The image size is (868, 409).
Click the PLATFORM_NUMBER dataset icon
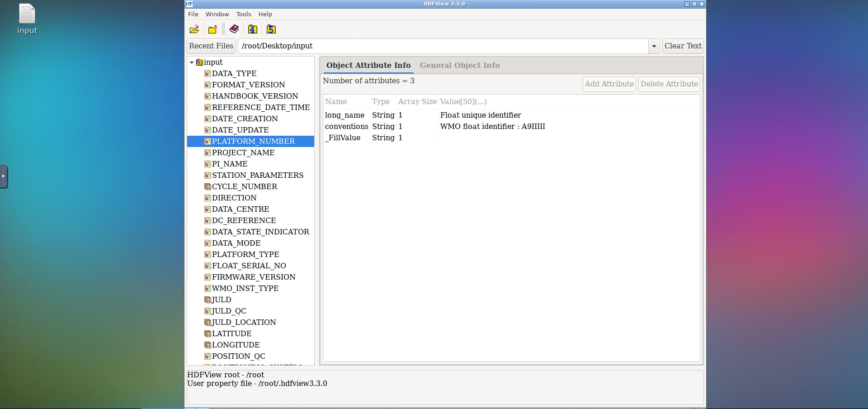tap(208, 141)
